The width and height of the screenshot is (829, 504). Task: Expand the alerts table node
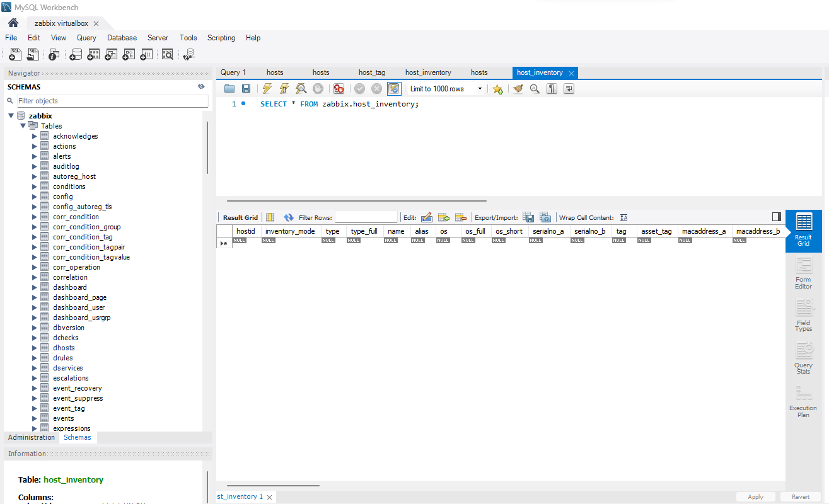point(35,156)
